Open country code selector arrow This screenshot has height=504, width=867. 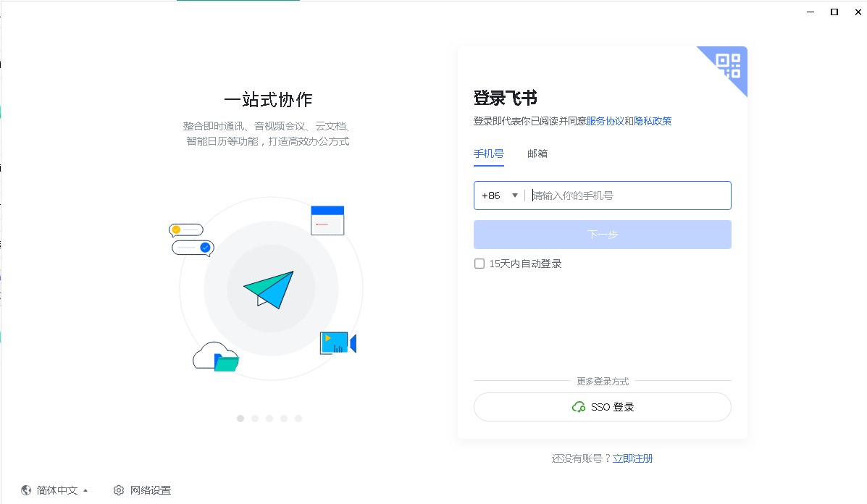click(515, 195)
